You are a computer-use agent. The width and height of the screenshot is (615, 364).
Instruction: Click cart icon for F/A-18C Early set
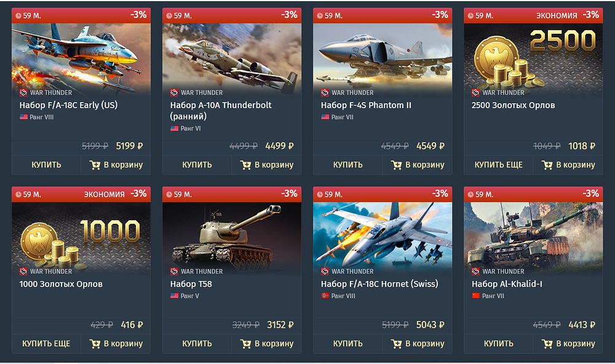[95, 165]
